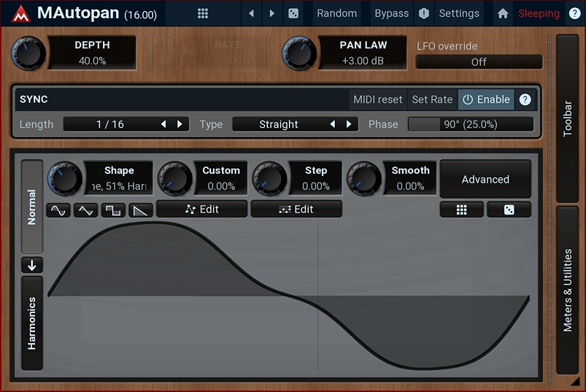
Task: Switch to the Harmonics tab
Action: tap(32, 323)
